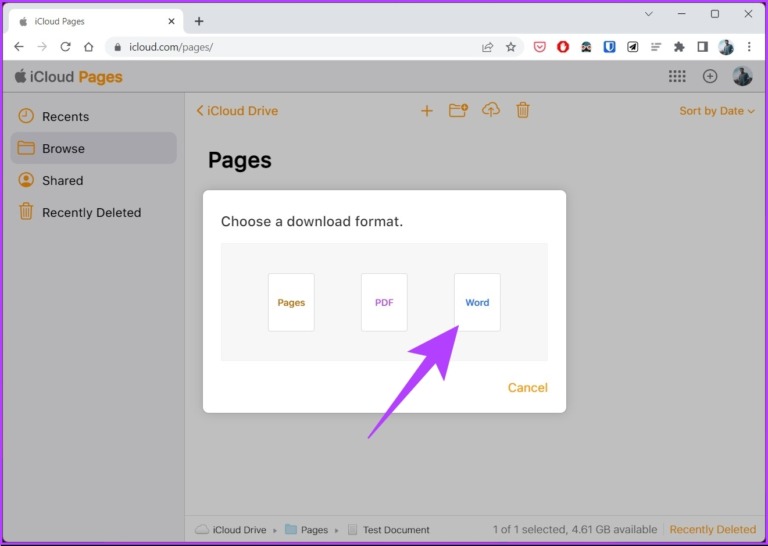Toggle the browser side panel
The height and width of the screenshot is (546, 768).
pyautogui.click(x=702, y=47)
